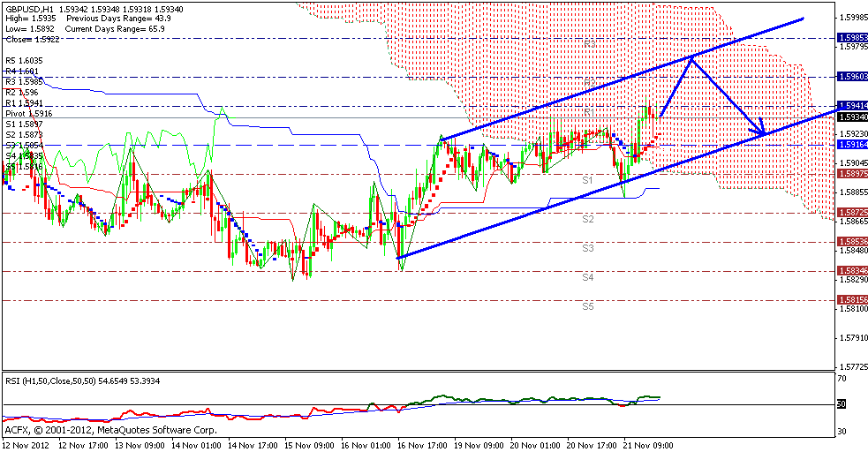Click the dark red 1.58156 price tag

(852, 300)
